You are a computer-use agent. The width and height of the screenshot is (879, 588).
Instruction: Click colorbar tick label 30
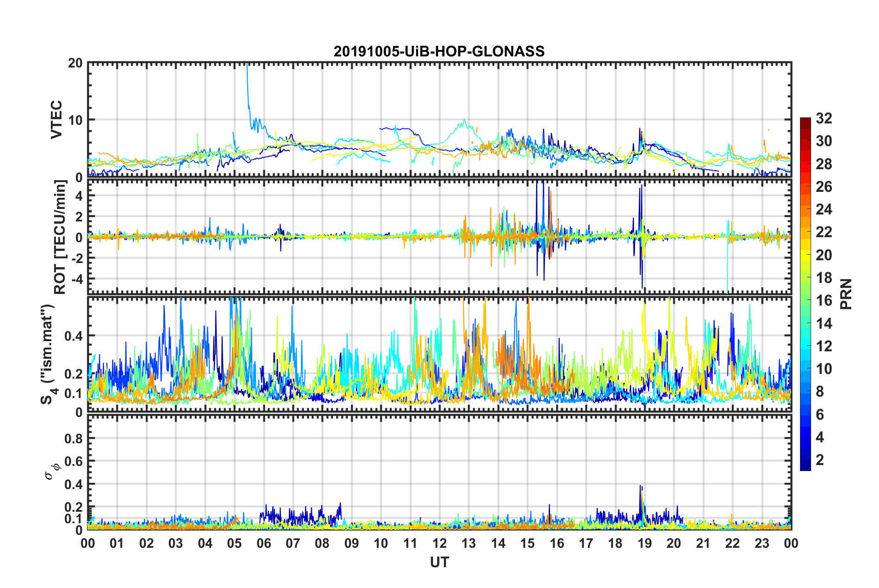coord(824,141)
